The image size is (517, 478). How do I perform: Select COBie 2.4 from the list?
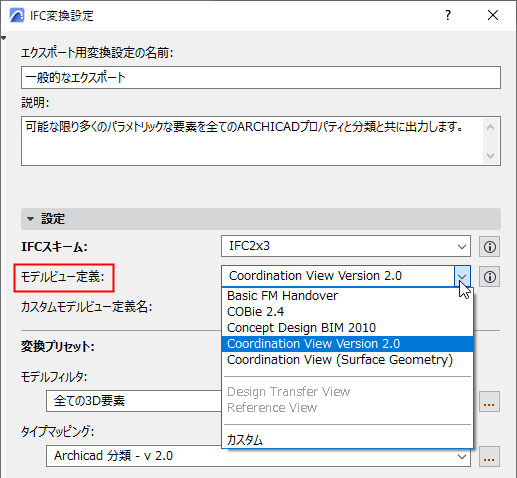tap(347, 312)
